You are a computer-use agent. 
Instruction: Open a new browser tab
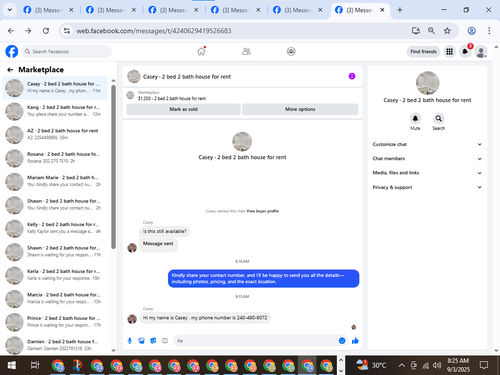tap(400, 10)
